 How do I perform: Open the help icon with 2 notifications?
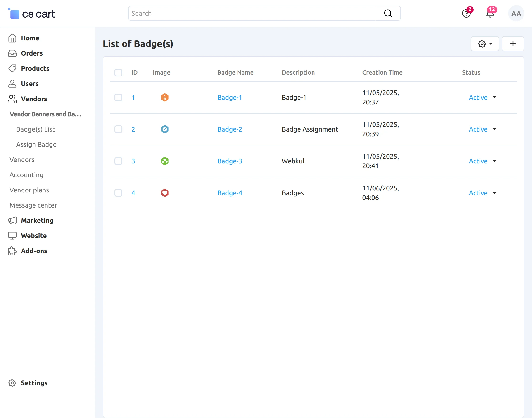click(466, 14)
